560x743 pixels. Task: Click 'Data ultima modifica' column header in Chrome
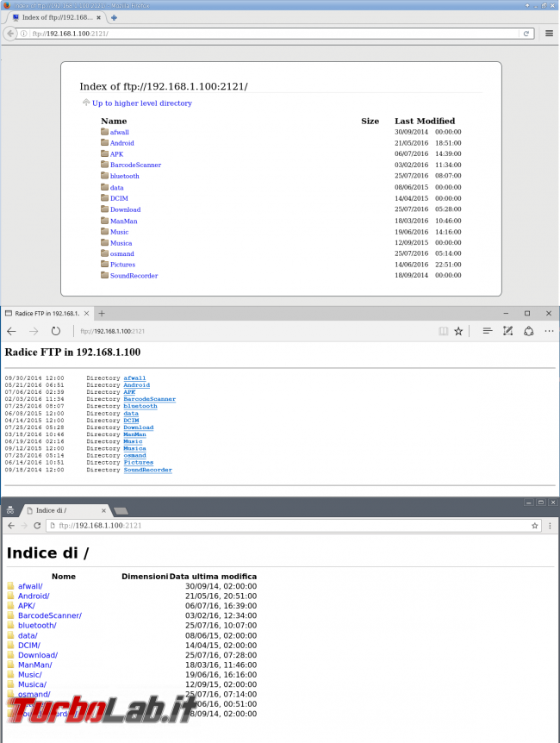pyautogui.click(x=213, y=576)
